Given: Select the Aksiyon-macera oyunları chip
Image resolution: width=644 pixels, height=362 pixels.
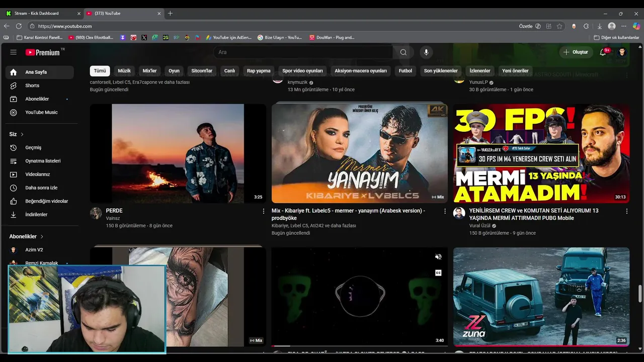Looking at the screenshot, I should tap(361, 71).
